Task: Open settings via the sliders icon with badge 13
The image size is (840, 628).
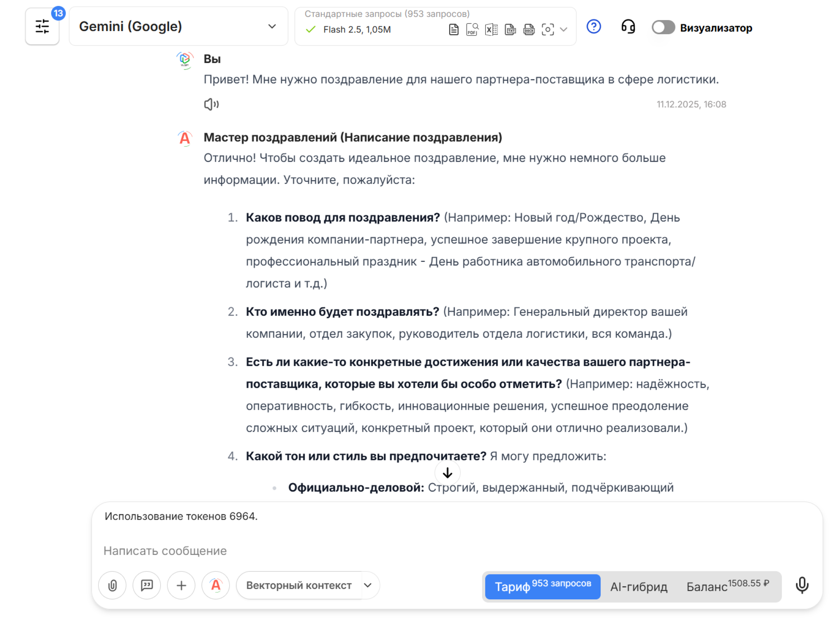Action: pos(42,26)
